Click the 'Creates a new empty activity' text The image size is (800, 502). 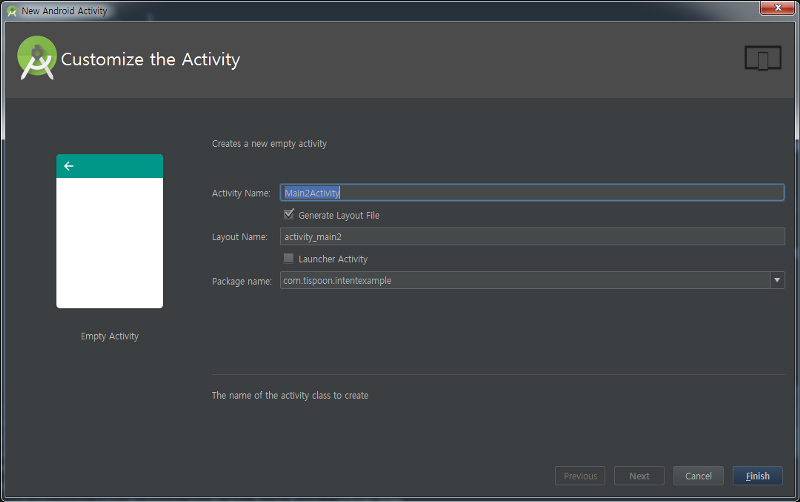[269, 144]
